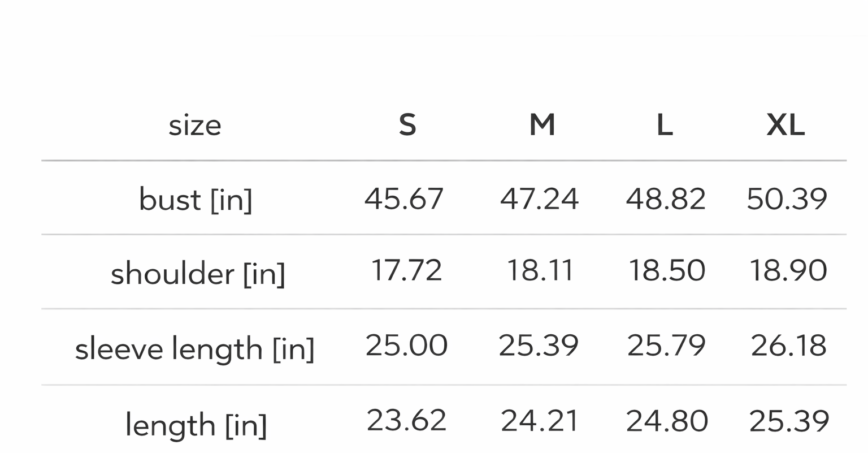Click sleeve length value 25.79 for L

pos(666,345)
